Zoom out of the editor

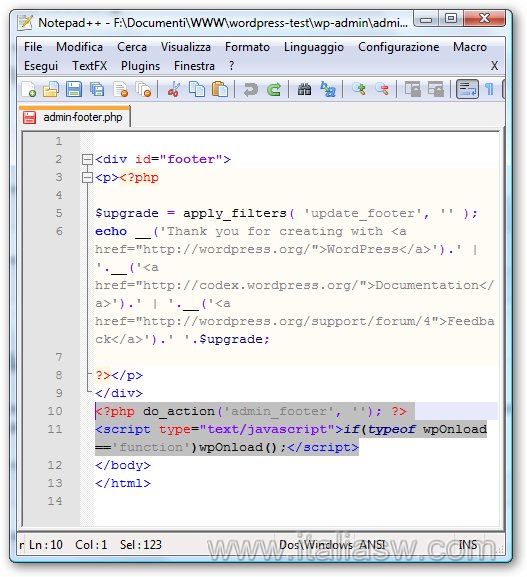click(x=382, y=89)
